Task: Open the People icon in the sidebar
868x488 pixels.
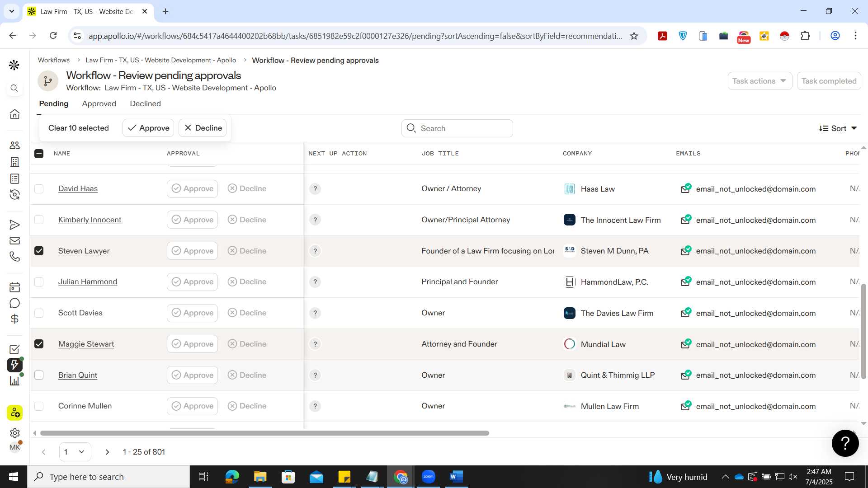Action: [14, 145]
